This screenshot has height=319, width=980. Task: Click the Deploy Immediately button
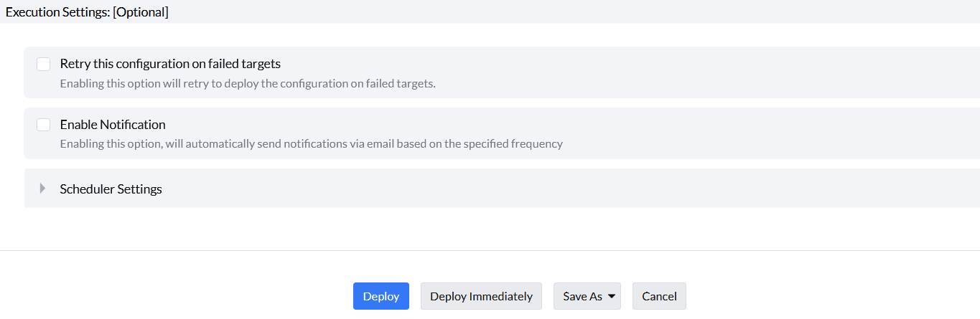point(481,296)
